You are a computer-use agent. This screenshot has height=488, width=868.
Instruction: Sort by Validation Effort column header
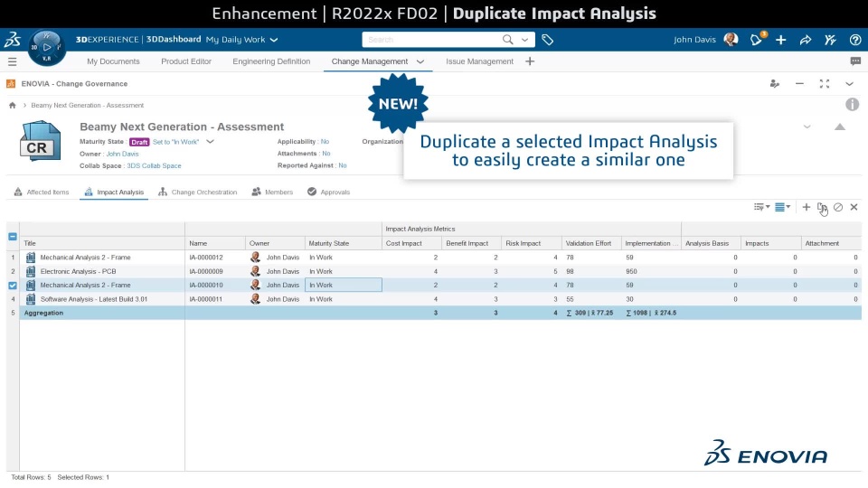click(591, 243)
